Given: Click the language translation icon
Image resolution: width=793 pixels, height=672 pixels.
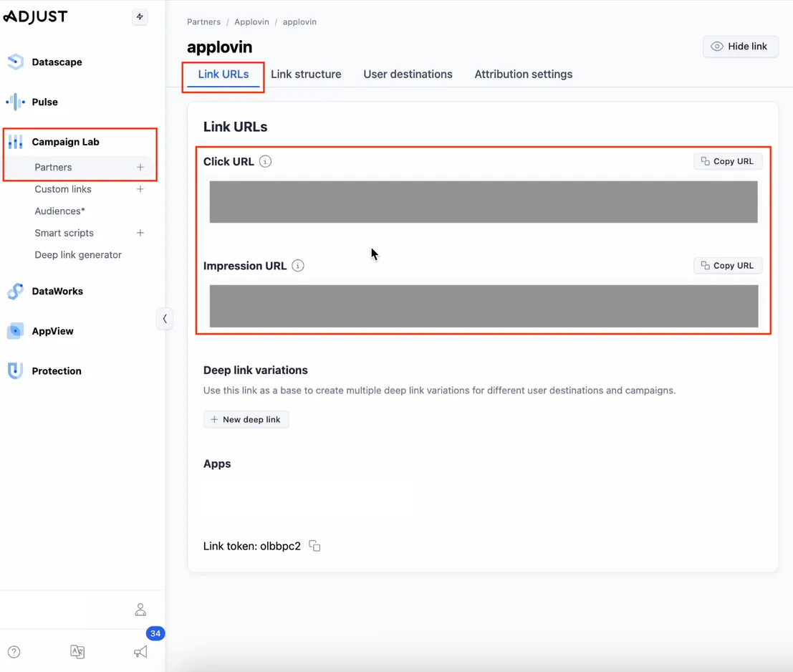Looking at the screenshot, I should [x=77, y=652].
